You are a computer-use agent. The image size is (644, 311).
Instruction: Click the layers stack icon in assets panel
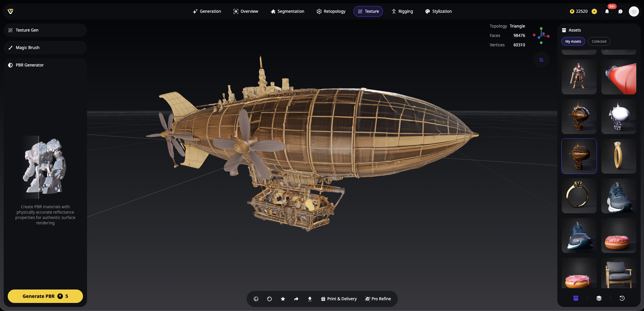point(599,298)
